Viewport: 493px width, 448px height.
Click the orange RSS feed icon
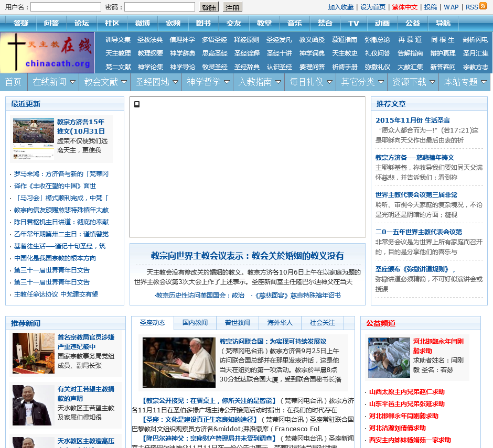pos(483,6)
